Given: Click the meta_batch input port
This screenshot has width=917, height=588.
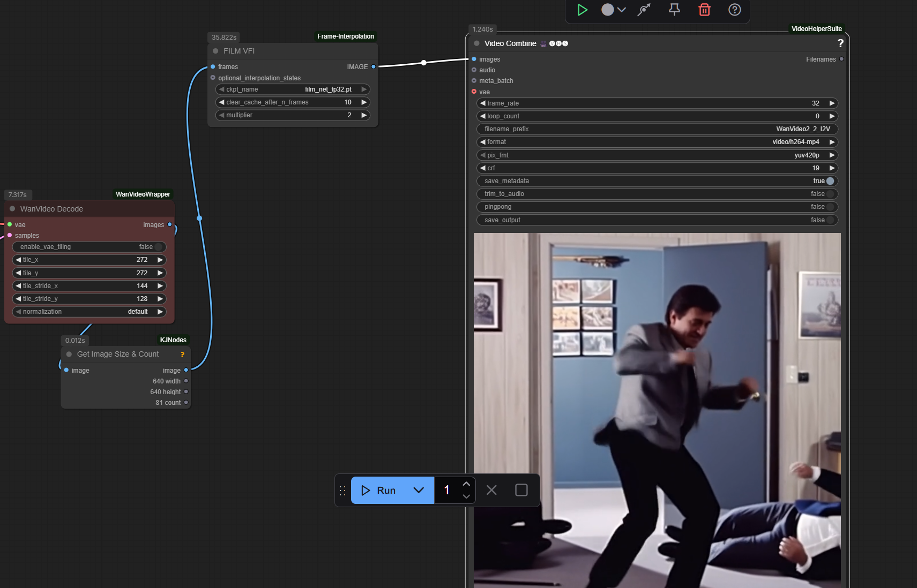Looking at the screenshot, I should pyautogui.click(x=474, y=80).
